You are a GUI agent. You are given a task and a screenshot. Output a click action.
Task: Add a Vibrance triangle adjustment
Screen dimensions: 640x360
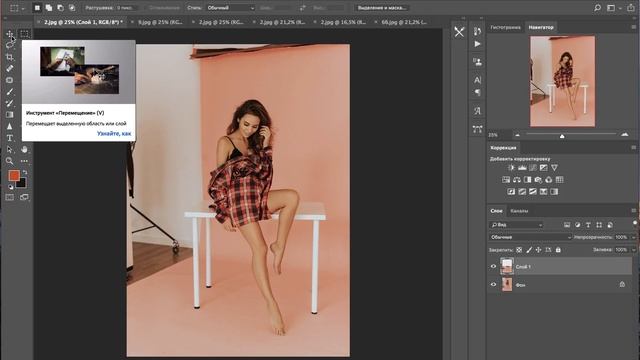click(x=554, y=167)
